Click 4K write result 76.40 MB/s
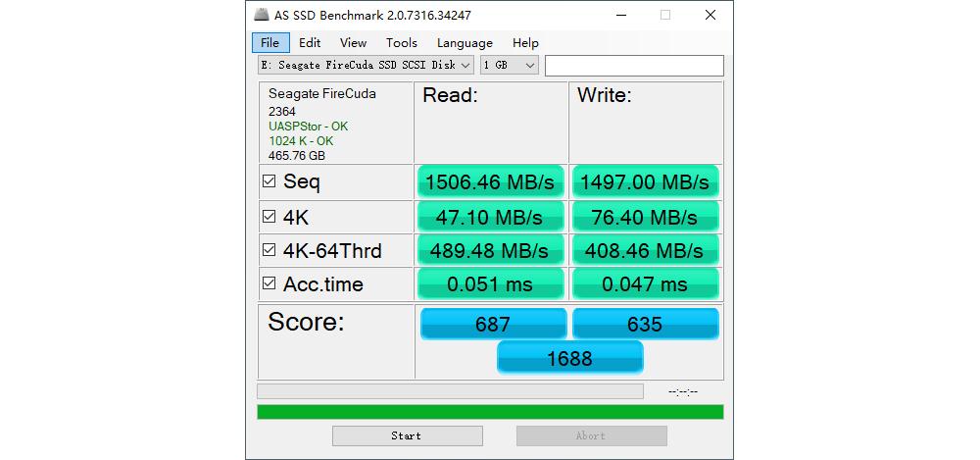The width and height of the screenshot is (980, 460). click(x=645, y=217)
